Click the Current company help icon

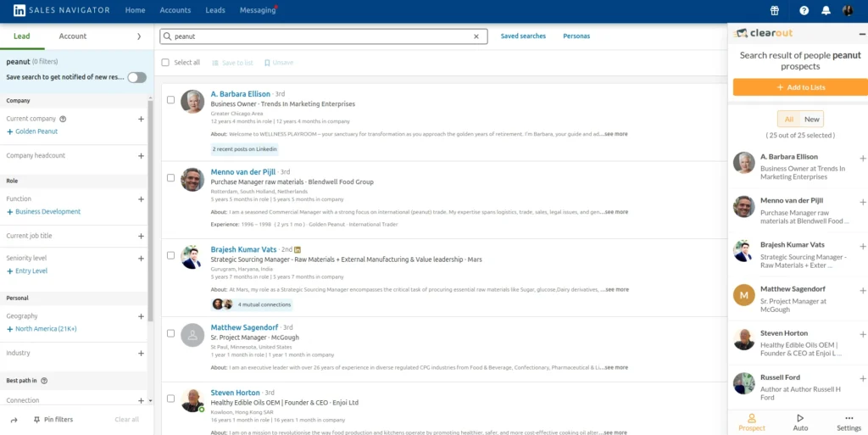point(63,119)
